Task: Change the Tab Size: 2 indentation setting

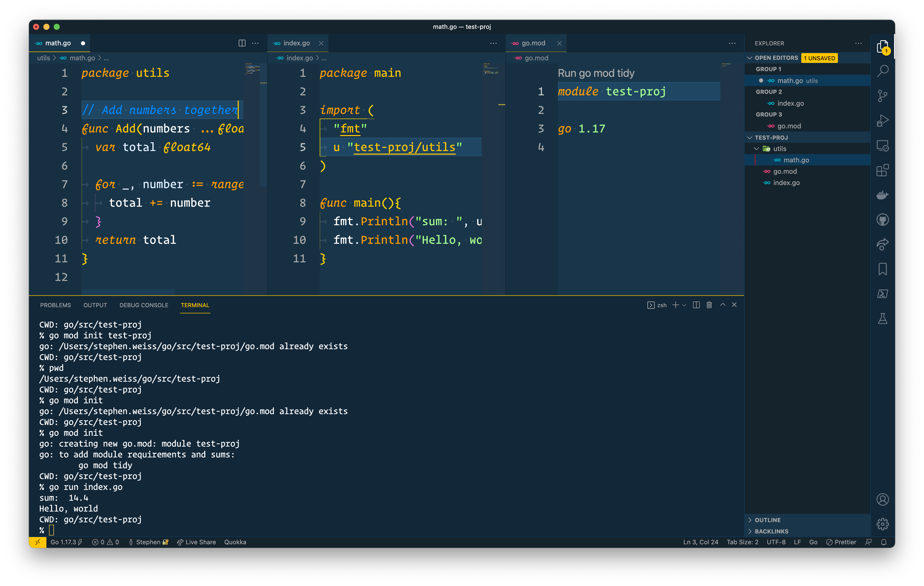Action: tap(742, 542)
